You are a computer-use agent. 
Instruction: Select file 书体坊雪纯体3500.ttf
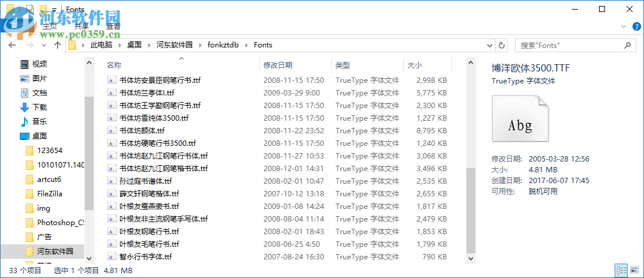pos(154,118)
